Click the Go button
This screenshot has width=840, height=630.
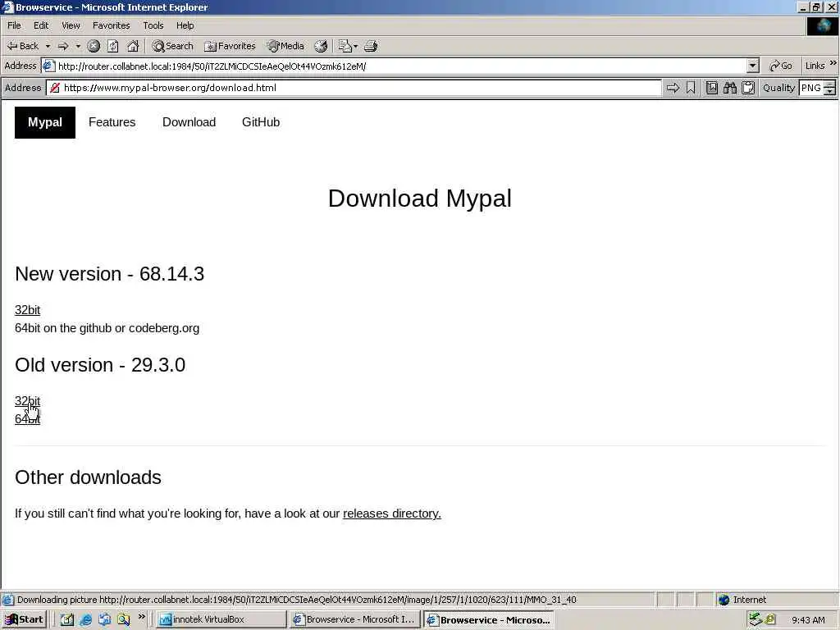click(x=781, y=66)
